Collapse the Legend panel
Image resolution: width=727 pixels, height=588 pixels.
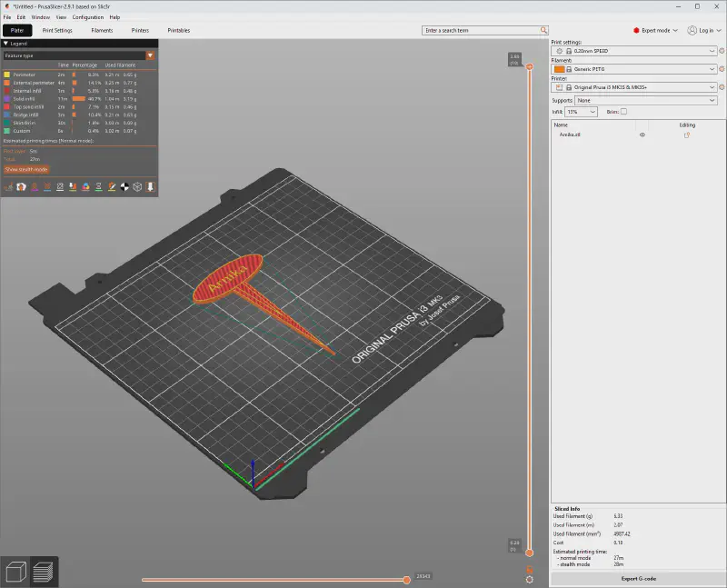pyautogui.click(x=6, y=43)
